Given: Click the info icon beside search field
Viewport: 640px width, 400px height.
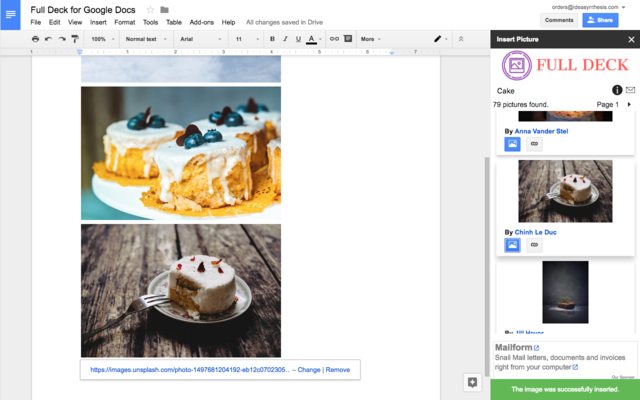Looking at the screenshot, I should pyautogui.click(x=617, y=90).
